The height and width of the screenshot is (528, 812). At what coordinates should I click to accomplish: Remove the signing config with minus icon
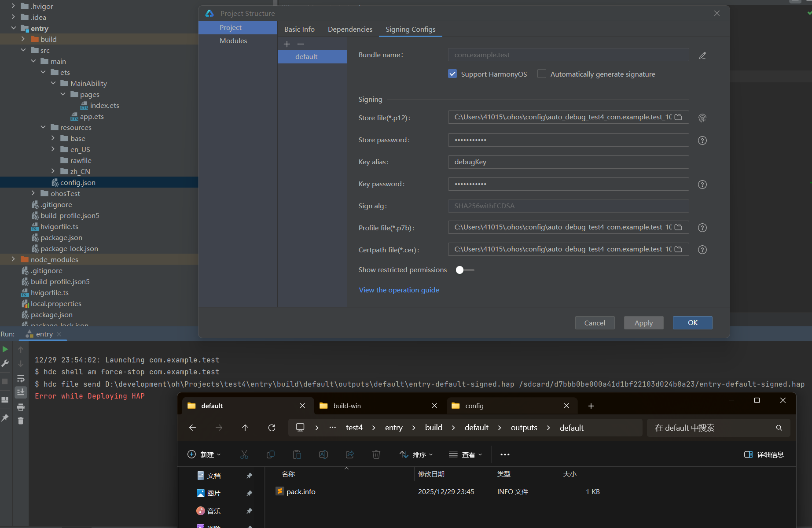(301, 44)
